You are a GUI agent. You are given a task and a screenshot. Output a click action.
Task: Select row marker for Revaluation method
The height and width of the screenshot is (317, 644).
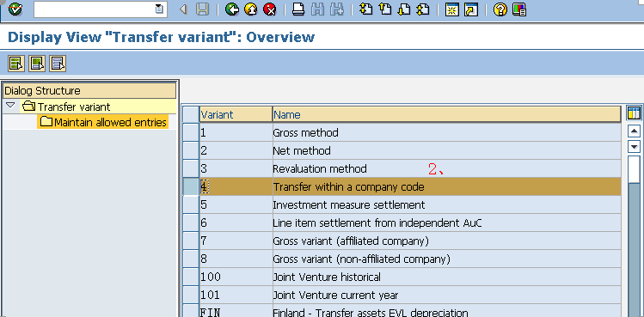(191, 168)
